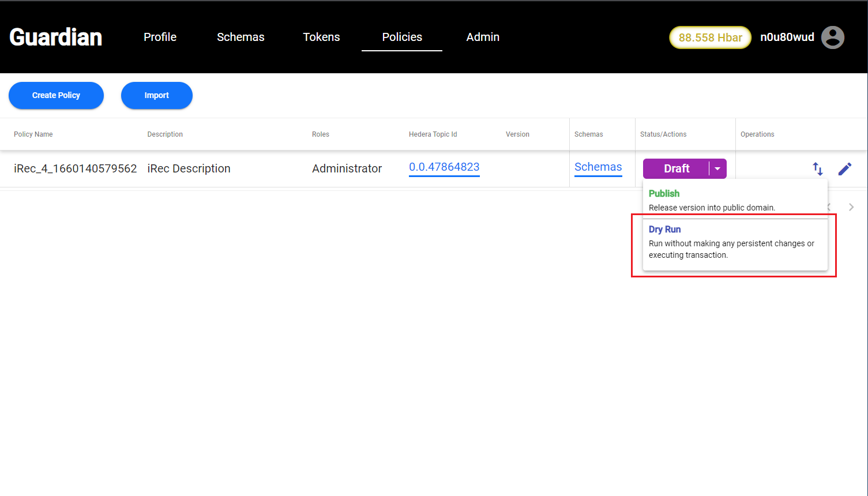This screenshot has height=496, width=868.
Task: Click the Operations column header
Action: point(757,134)
